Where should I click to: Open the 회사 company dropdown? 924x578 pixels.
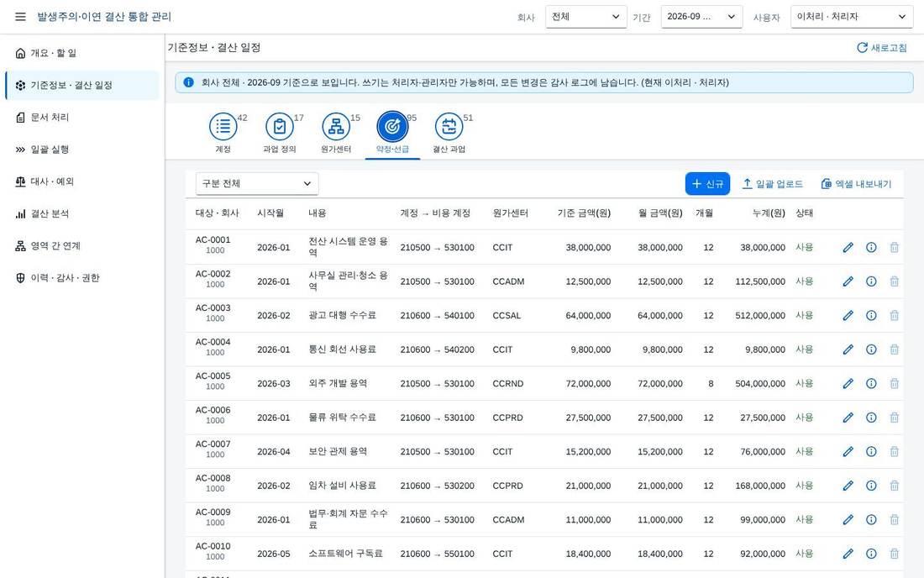click(x=585, y=17)
